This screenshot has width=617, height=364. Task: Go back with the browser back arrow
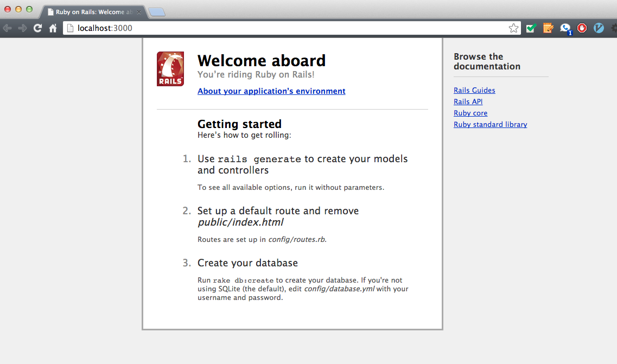point(8,28)
